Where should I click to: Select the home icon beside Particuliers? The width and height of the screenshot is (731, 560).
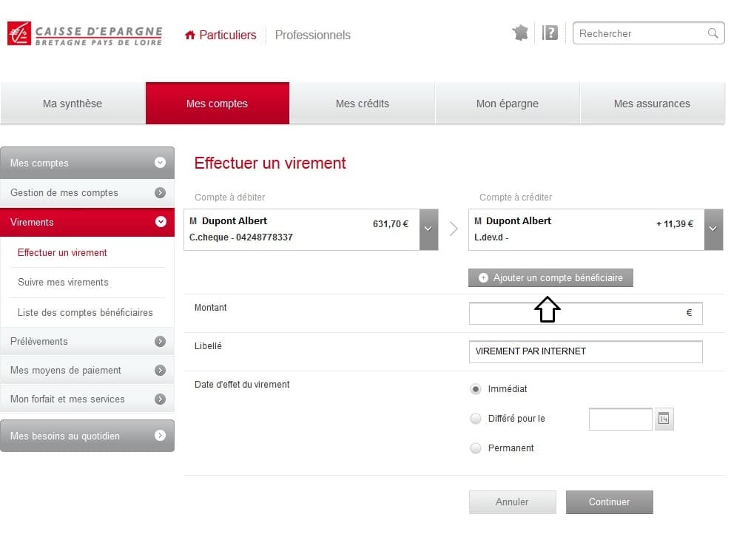[x=189, y=34]
